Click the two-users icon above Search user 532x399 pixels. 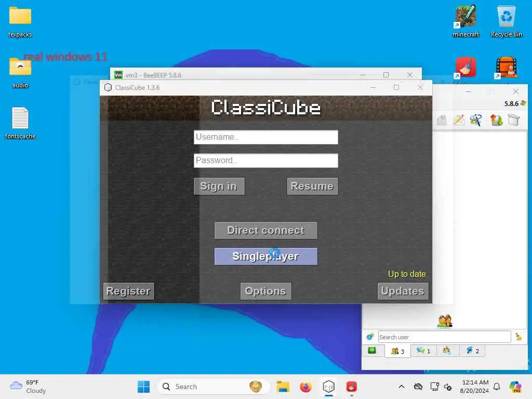point(445,321)
